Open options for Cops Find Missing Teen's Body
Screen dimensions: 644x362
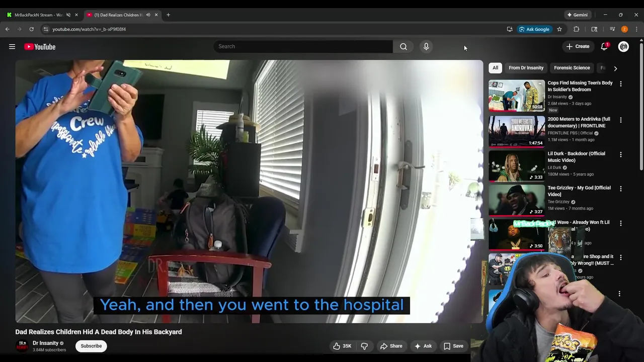[620, 84]
